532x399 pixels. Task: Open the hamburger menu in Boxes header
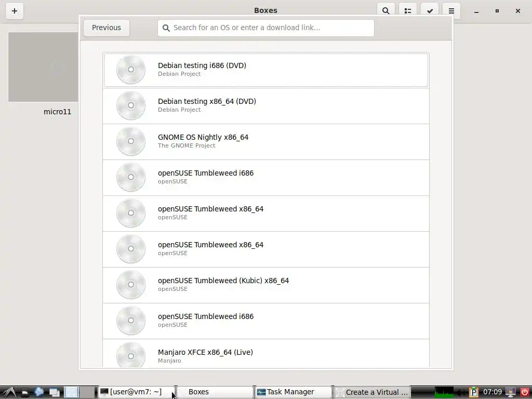pyautogui.click(x=451, y=11)
